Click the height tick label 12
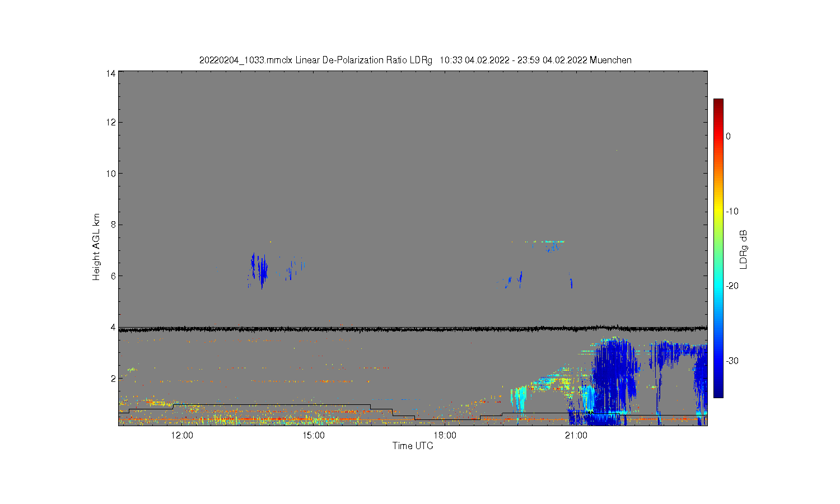The height and width of the screenshot is (504, 840). pyautogui.click(x=111, y=122)
